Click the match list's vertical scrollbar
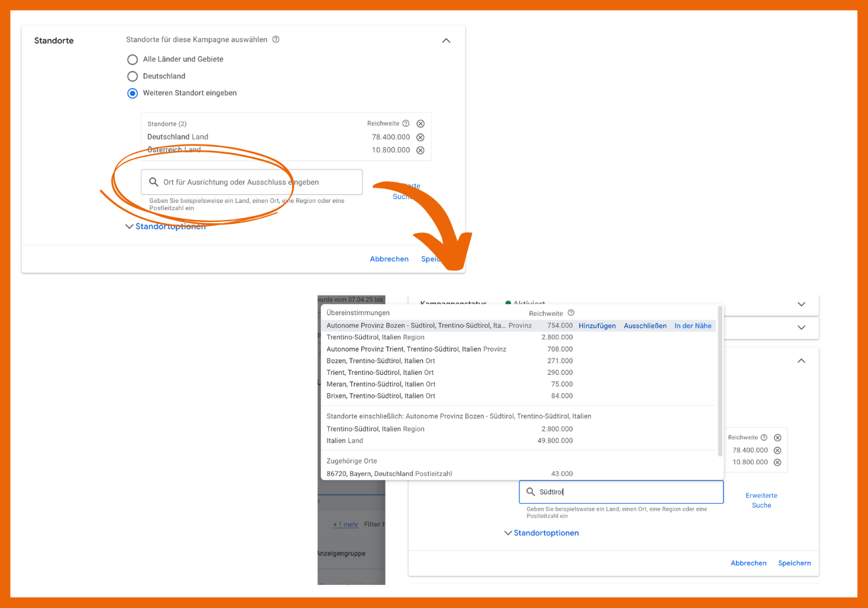 click(x=720, y=381)
